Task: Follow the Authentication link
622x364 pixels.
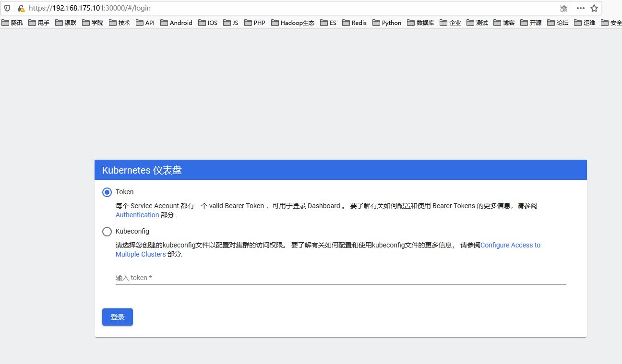Action: tap(137, 215)
